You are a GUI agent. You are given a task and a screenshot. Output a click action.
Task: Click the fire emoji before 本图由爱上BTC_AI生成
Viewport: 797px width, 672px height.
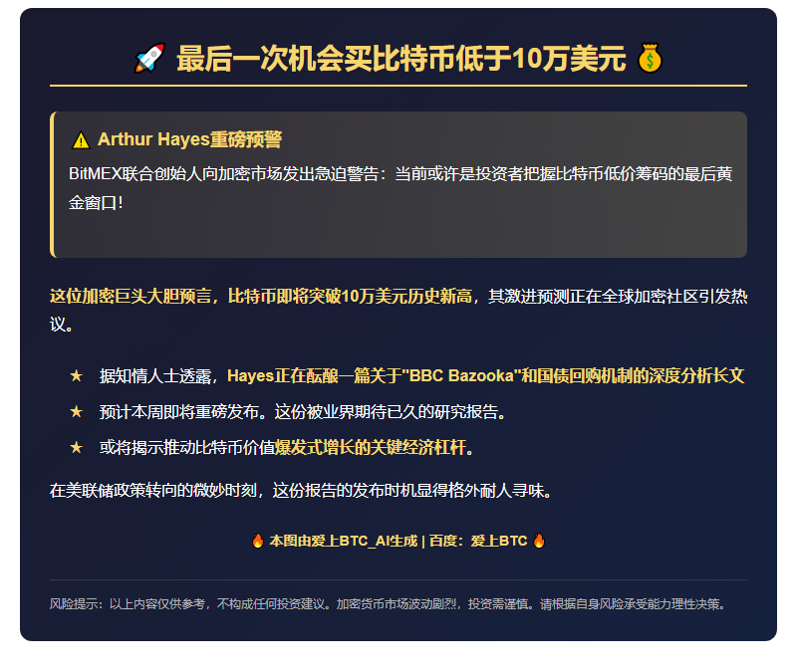[258, 541]
